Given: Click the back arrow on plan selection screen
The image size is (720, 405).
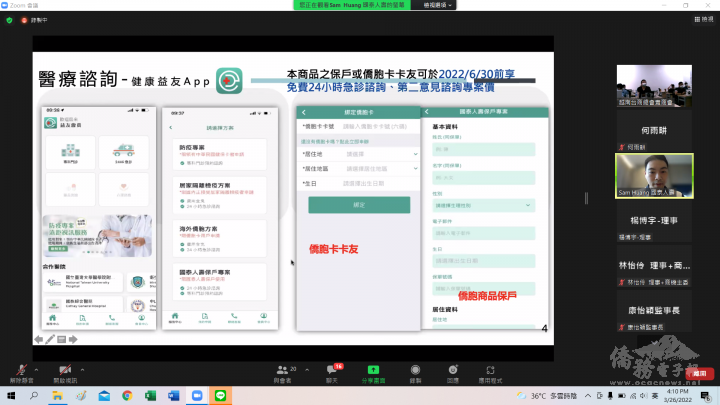Looking at the screenshot, I should (x=171, y=128).
